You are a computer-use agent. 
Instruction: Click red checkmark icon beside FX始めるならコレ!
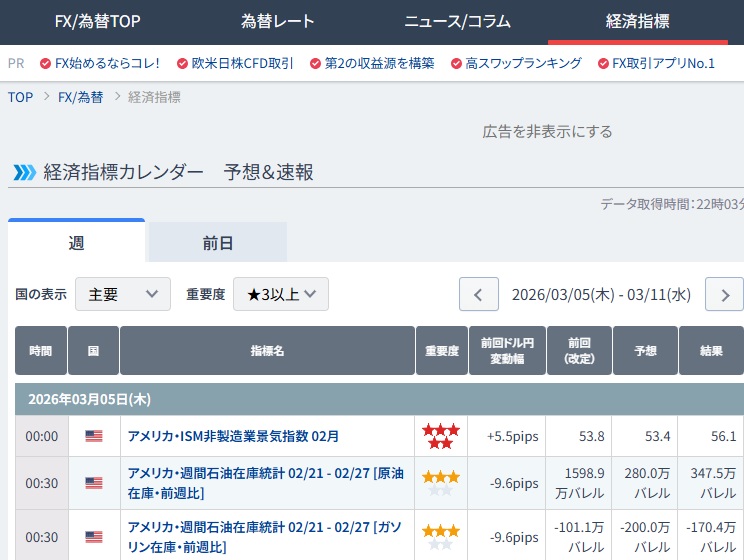pos(45,63)
